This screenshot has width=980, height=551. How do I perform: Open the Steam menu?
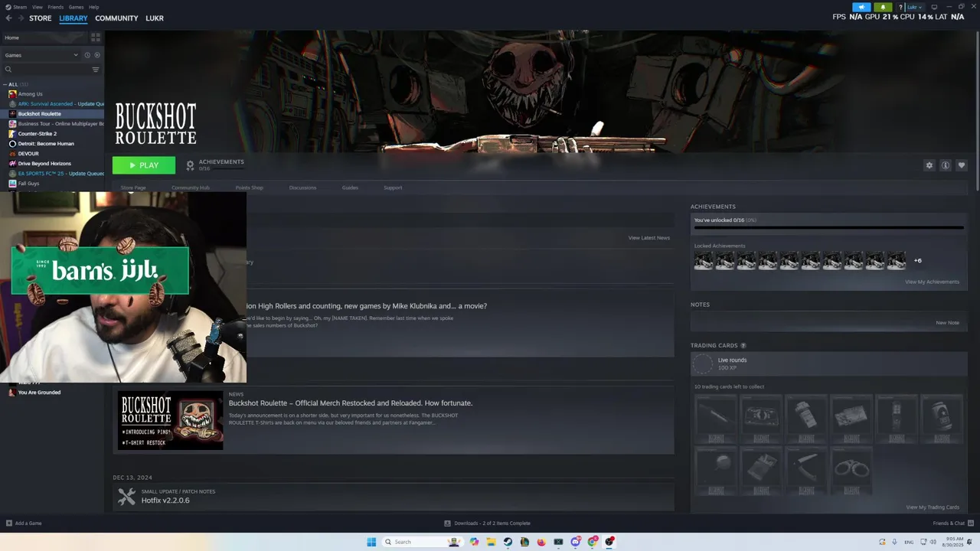click(x=18, y=7)
